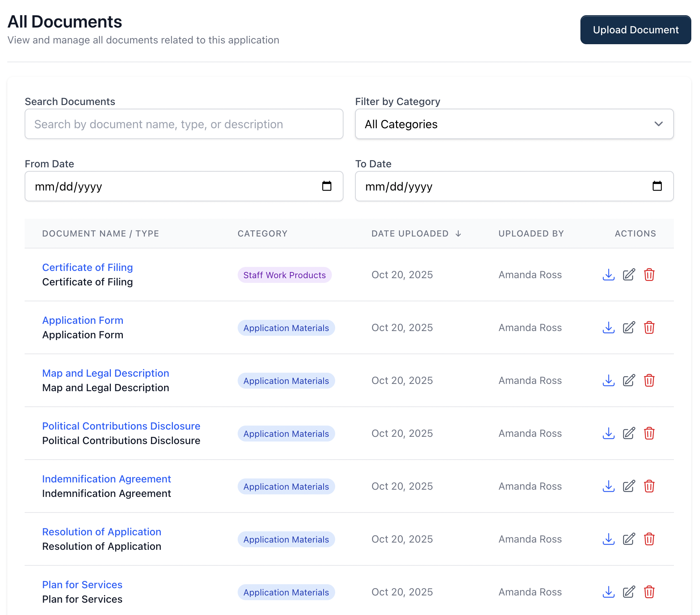Toggle the Date Uploaded sort order

click(416, 234)
